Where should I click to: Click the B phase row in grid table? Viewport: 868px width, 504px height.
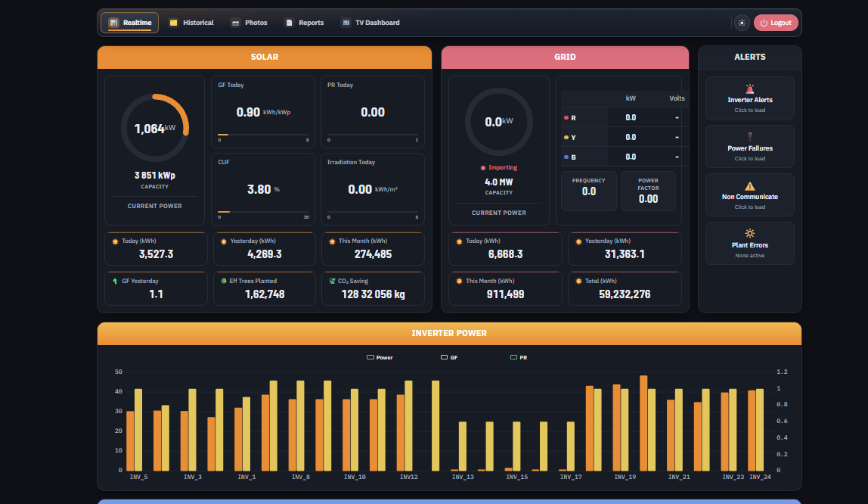[x=625, y=157]
